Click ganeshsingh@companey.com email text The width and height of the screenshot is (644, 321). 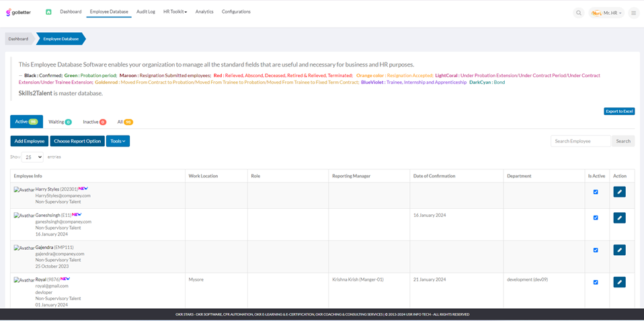(x=63, y=222)
